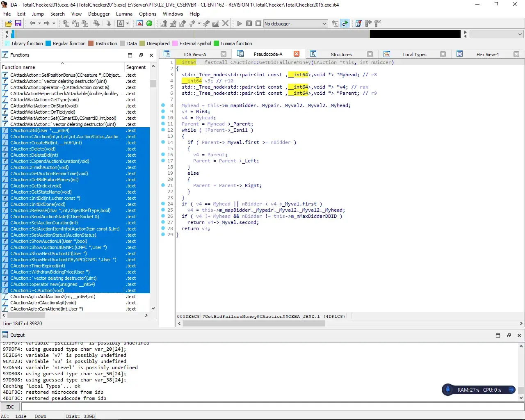Close the IDA View-A tab
Screen dimensions: 525x420
click(224, 54)
